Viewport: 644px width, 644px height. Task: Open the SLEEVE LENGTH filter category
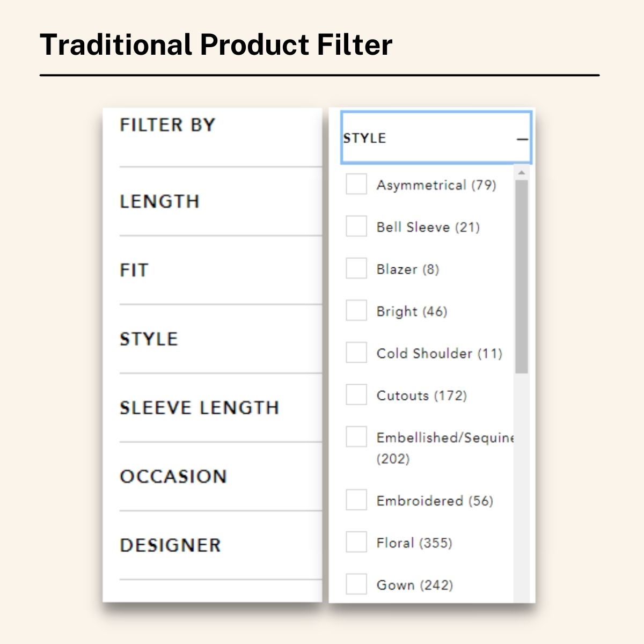pos(199,407)
